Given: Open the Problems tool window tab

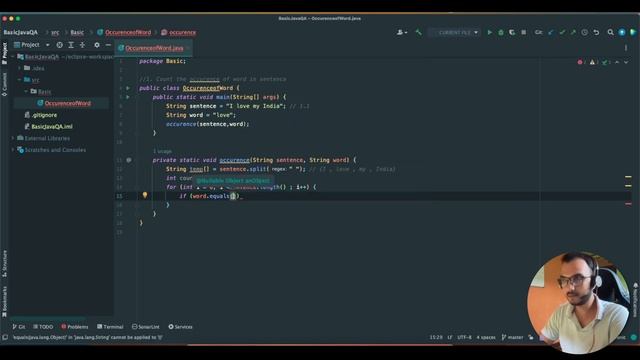Looking at the screenshot, I should (x=74, y=327).
